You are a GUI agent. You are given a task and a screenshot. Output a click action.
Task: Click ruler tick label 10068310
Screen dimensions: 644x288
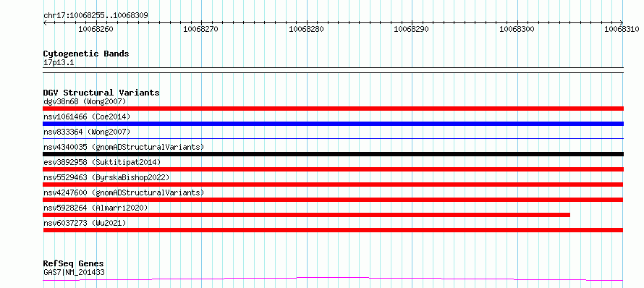[622, 29]
